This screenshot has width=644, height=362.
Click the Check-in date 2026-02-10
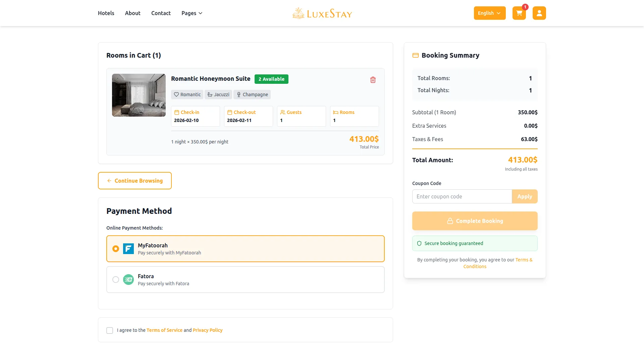tap(186, 120)
